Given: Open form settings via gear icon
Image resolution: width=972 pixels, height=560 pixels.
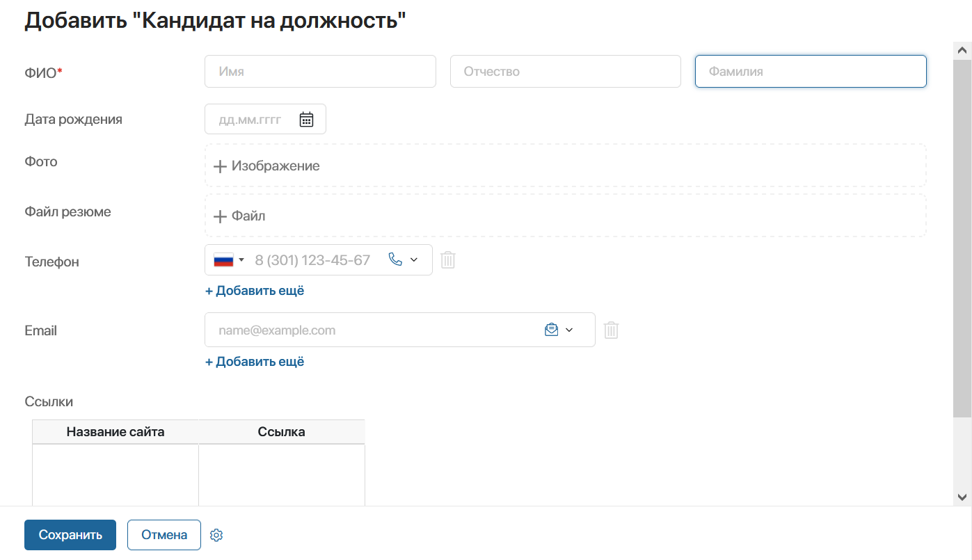Looking at the screenshot, I should click(x=216, y=535).
